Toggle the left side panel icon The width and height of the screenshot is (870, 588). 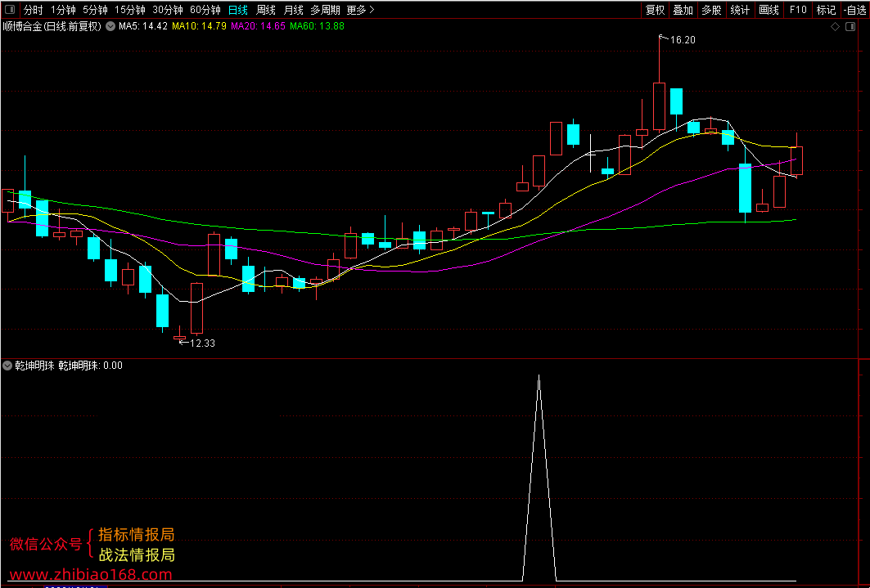[11, 10]
